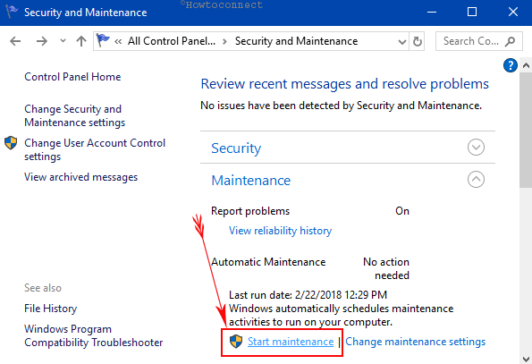Open Change User Account Control settings
The image size is (532, 364).
(x=95, y=150)
